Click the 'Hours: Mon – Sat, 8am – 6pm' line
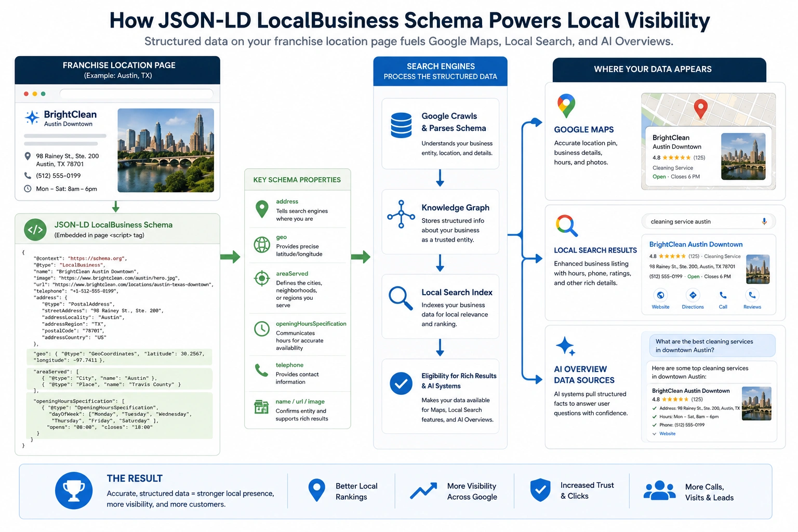Image resolution: width=798 pixels, height=532 pixels. (688, 417)
